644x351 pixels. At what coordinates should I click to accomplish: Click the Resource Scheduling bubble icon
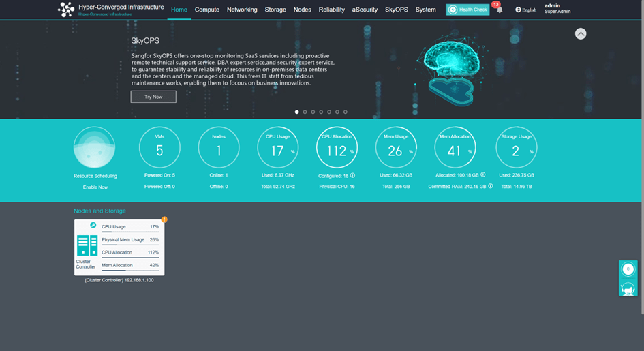pyautogui.click(x=94, y=148)
